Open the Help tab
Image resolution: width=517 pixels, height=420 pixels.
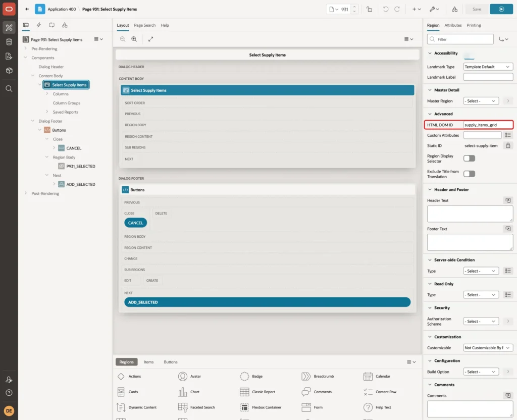(165, 25)
